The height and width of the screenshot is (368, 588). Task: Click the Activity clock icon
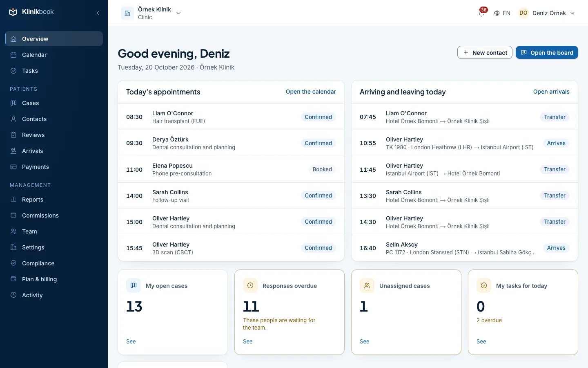click(x=13, y=295)
